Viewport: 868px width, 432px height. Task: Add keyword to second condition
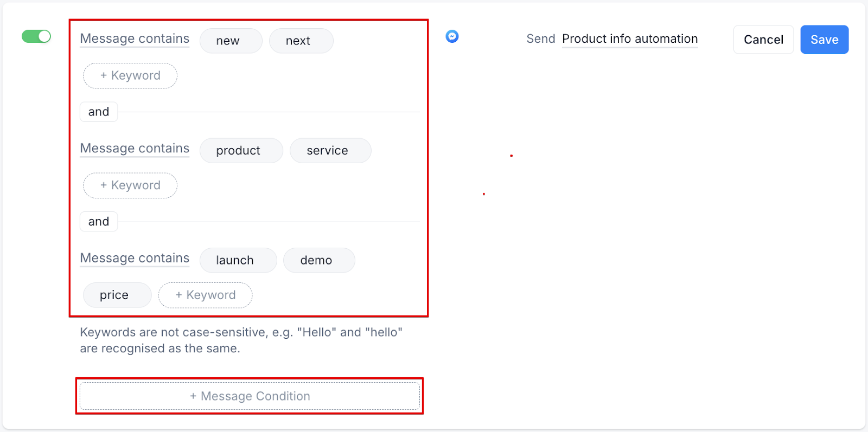pos(130,185)
